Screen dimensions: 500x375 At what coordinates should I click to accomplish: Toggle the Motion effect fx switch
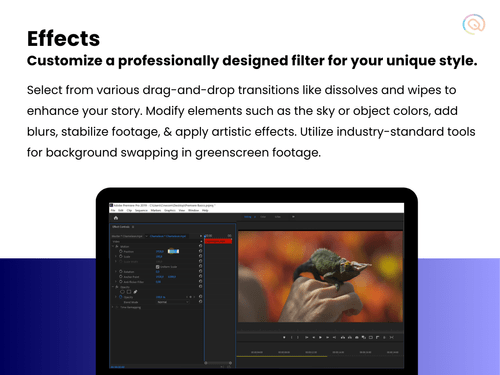117,246
